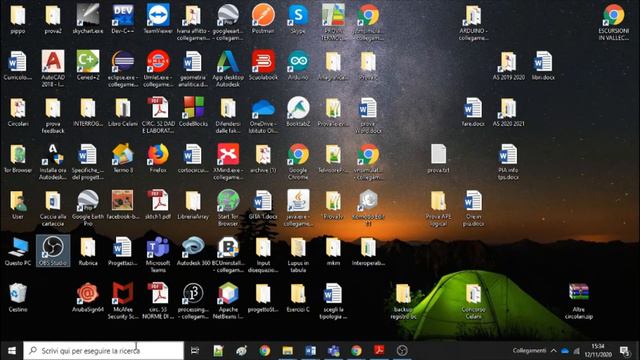Image resolution: width=640 pixels, height=360 pixels.
Task: Click the Tor Browser desktop icon
Action: (18, 158)
